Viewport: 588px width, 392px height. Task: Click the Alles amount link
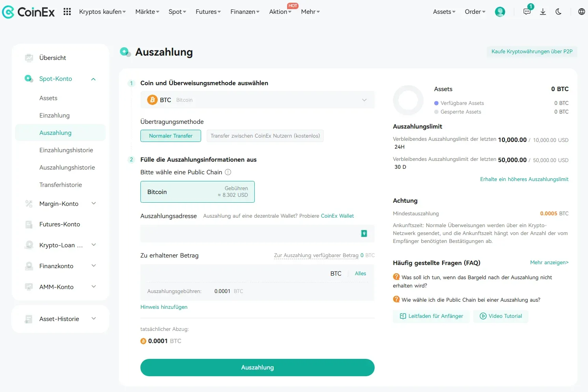tap(360, 273)
